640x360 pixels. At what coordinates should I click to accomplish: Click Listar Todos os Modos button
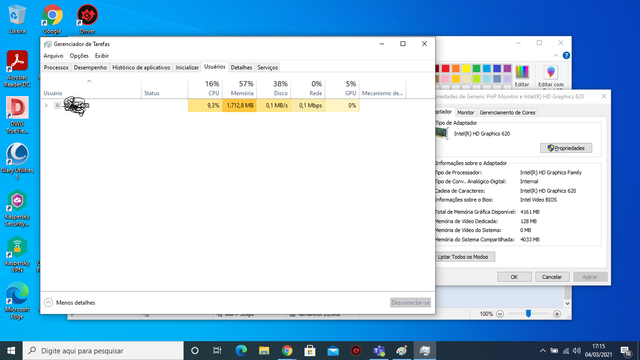(x=464, y=257)
